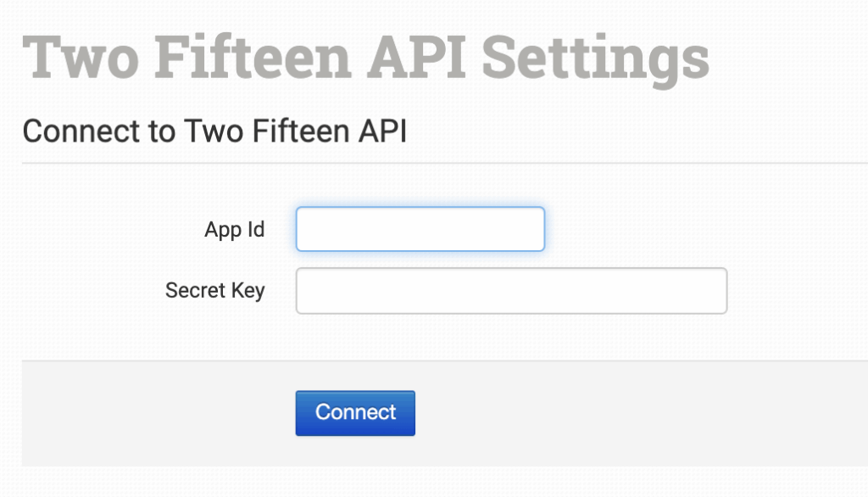
Task: Click the Connect to Two Fifteen API subheading
Action: point(214,131)
